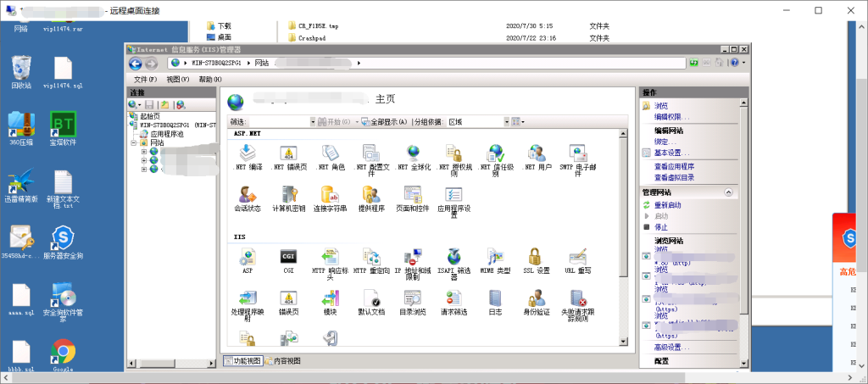Image resolution: width=868 pixels, height=384 pixels.
Task: Open the 身份验证 feature
Action: pyautogui.click(x=537, y=303)
